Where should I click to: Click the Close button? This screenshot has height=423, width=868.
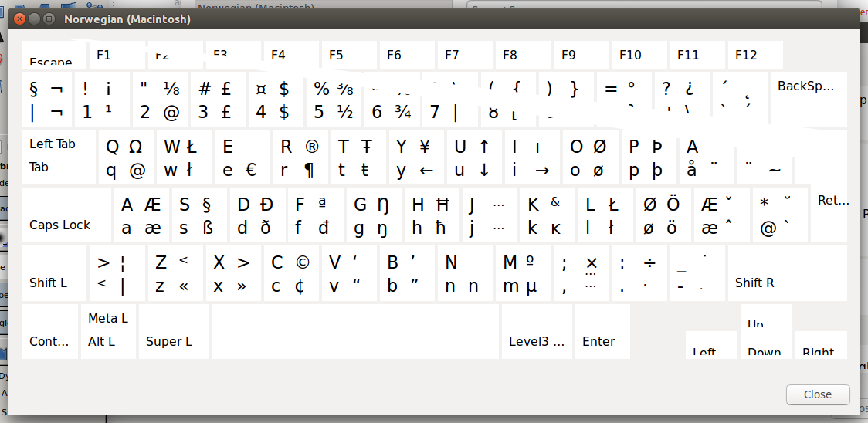(818, 394)
